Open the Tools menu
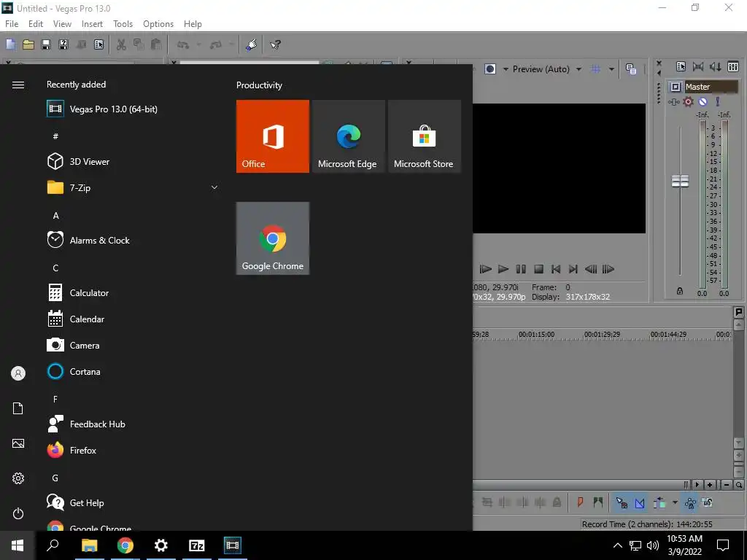Image resolution: width=747 pixels, height=560 pixels. click(123, 24)
